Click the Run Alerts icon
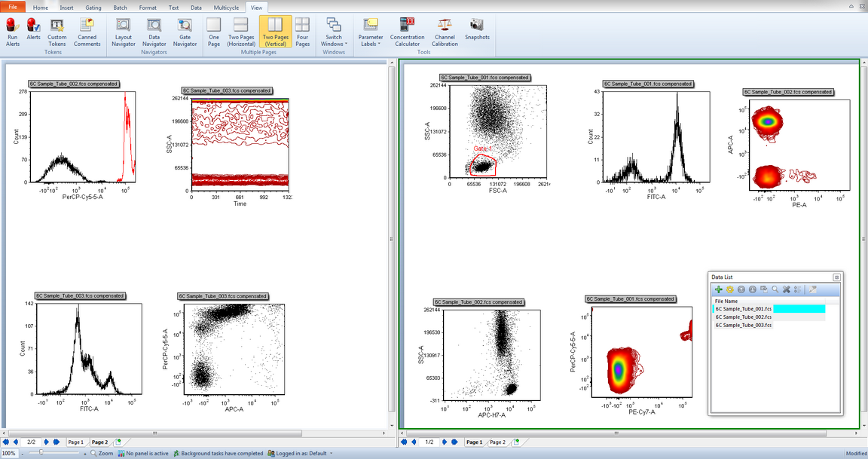This screenshot has width=868, height=459. pyautogui.click(x=13, y=32)
